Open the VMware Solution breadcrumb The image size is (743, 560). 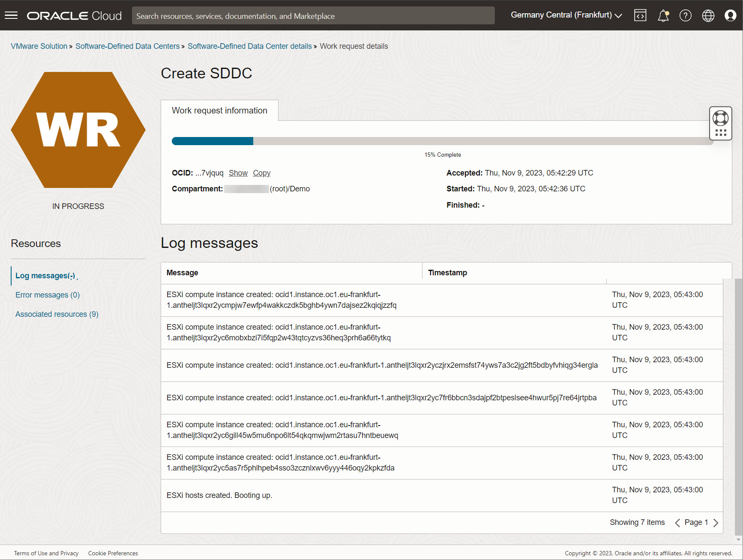coord(39,46)
